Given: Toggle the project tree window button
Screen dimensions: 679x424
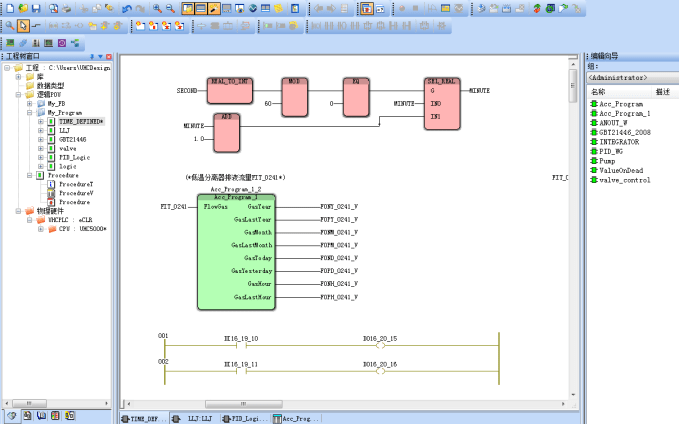Looking at the screenshot, I should click(x=188, y=8).
